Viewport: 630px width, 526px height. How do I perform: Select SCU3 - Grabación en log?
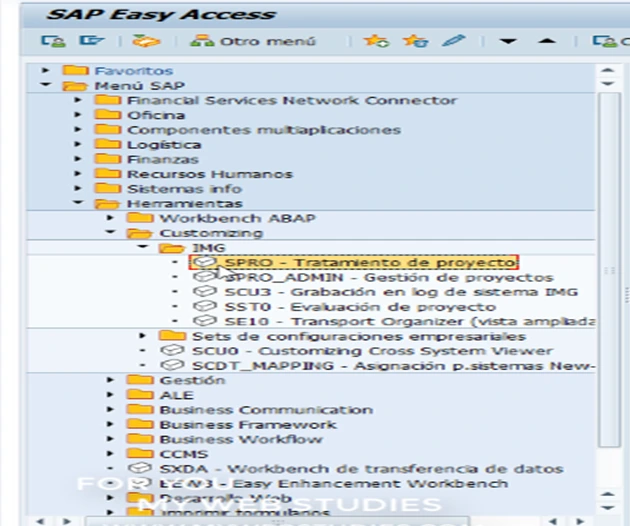click(385, 292)
